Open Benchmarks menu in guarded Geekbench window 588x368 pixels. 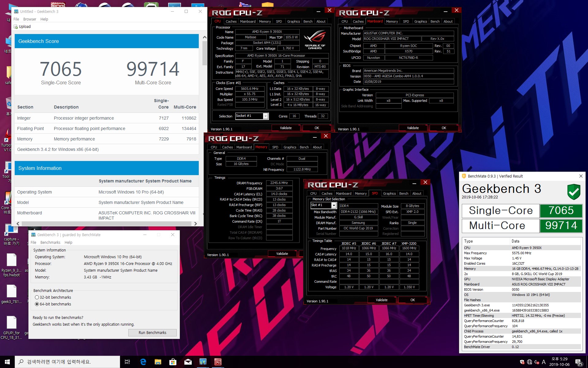(x=50, y=242)
